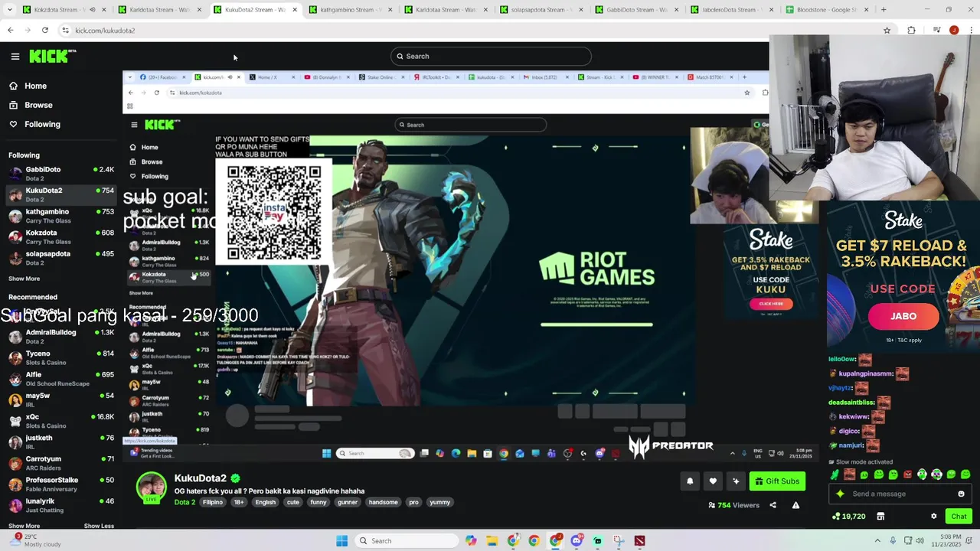
Task: View site information icon in address bar
Action: tap(66, 31)
